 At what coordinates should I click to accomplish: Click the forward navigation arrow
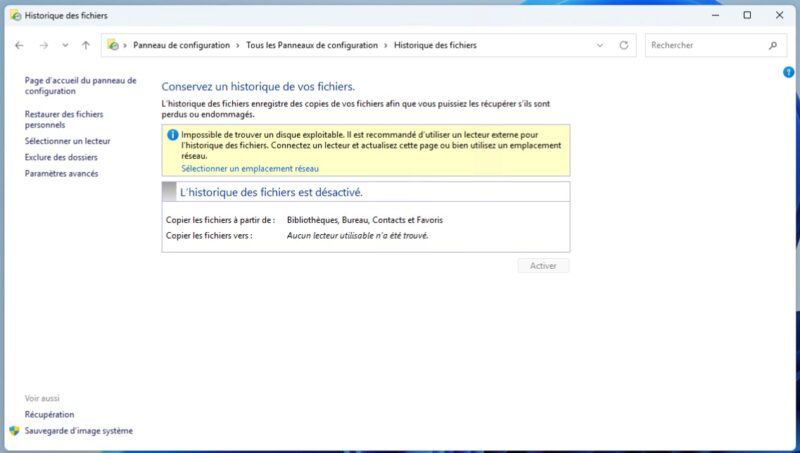(44, 45)
